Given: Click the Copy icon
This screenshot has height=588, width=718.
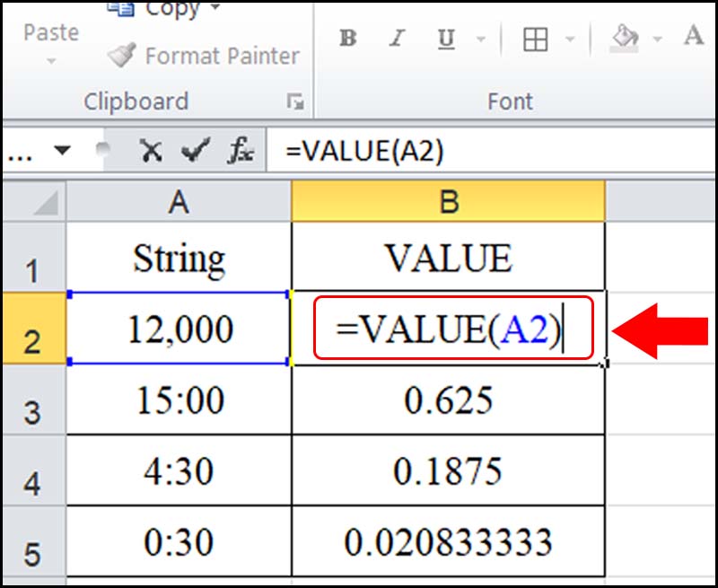Looking at the screenshot, I should click(123, 8).
